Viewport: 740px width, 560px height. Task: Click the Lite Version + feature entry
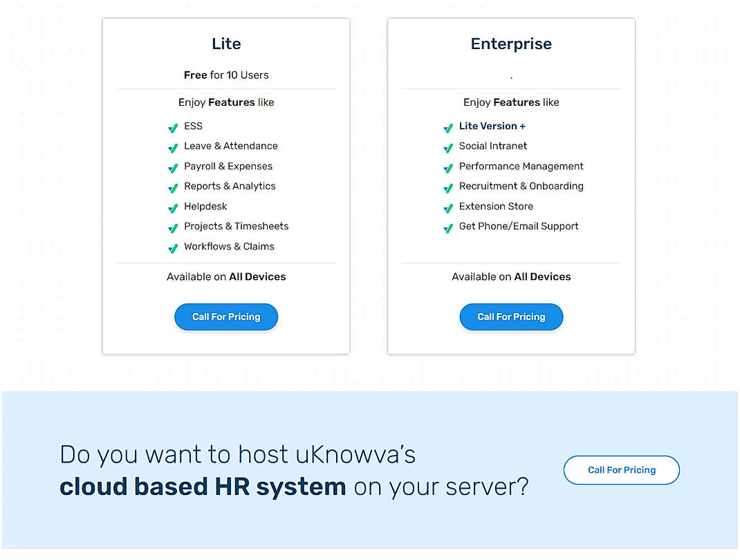point(492,126)
